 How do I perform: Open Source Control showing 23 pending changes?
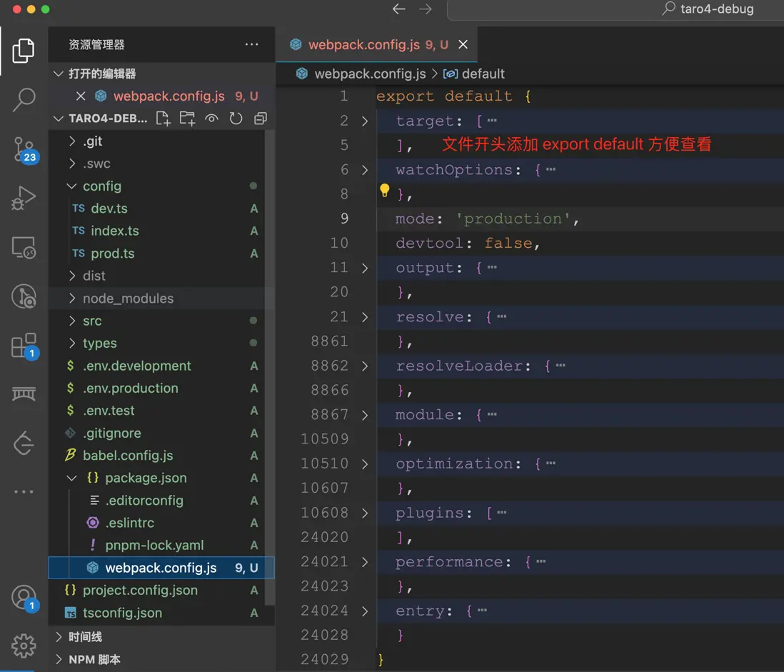point(24,149)
